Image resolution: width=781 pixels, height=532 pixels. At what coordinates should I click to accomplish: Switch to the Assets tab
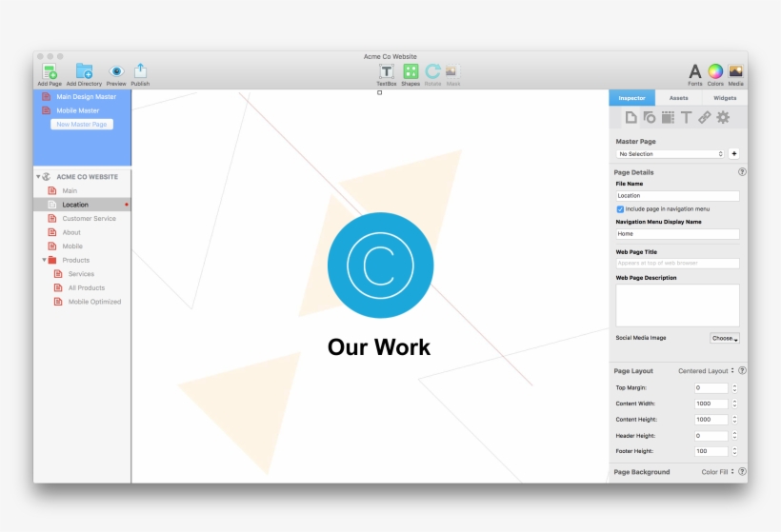click(678, 98)
